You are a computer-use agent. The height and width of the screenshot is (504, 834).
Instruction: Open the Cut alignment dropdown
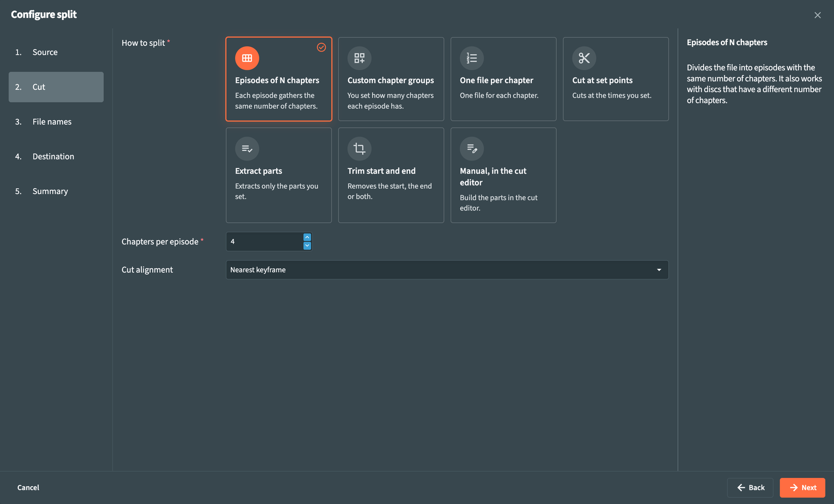pos(447,270)
